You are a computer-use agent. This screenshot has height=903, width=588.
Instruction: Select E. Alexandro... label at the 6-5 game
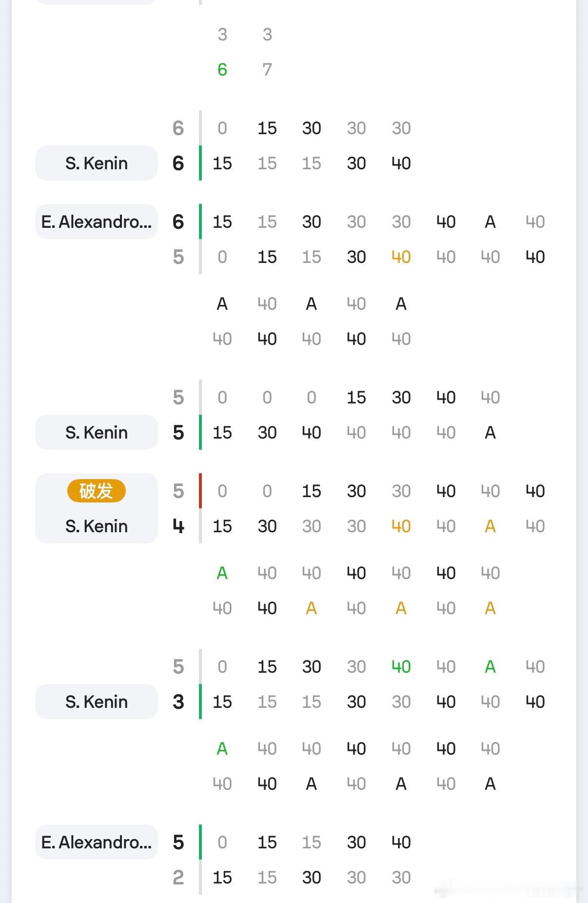(x=97, y=221)
